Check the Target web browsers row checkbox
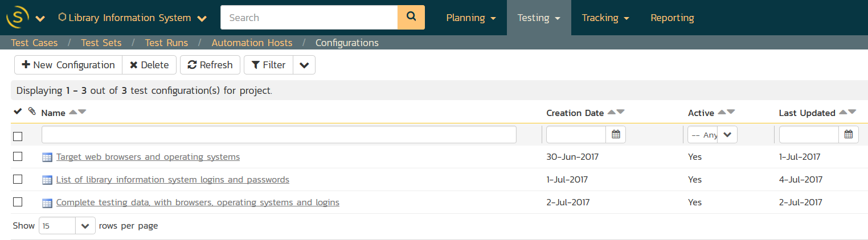The height and width of the screenshot is (240, 868). tap(18, 157)
